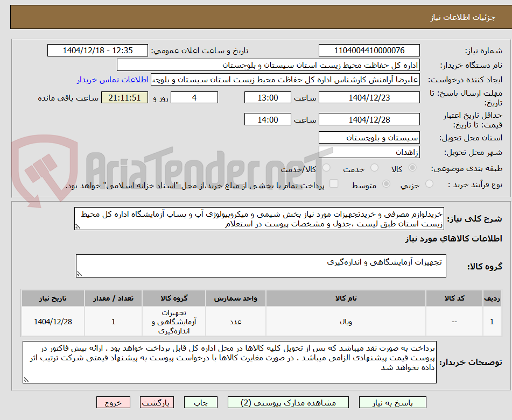The image size is (512, 420).
Task: Select the کالا radio button
Action: pos(412,168)
